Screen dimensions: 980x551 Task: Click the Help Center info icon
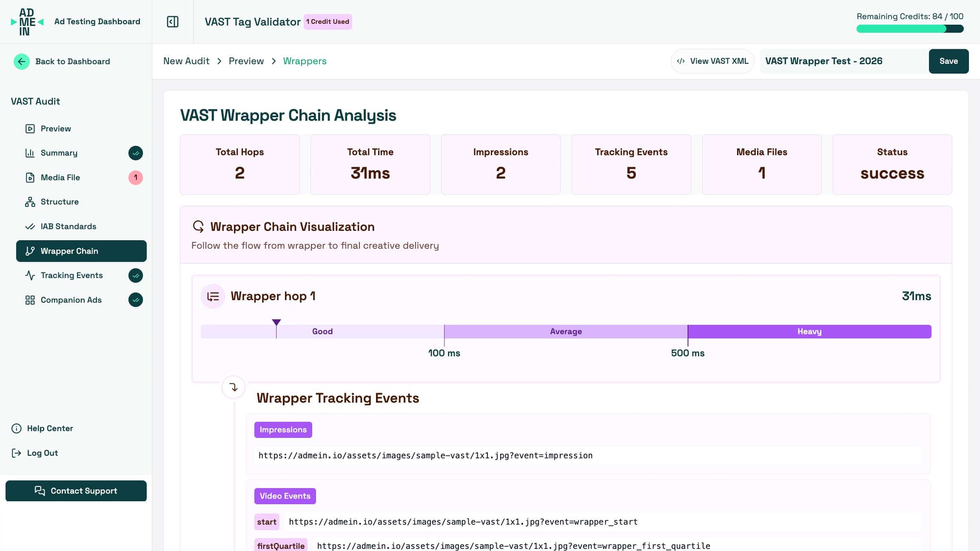coord(16,428)
